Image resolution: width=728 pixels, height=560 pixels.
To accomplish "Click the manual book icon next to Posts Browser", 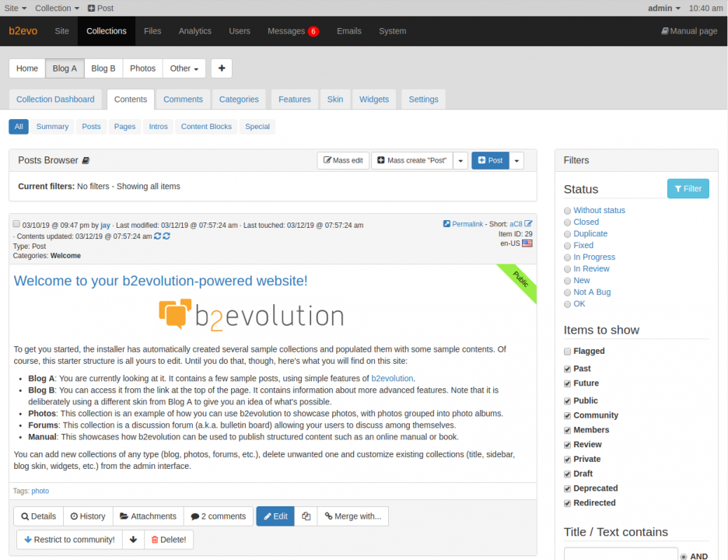I will pos(86,161).
